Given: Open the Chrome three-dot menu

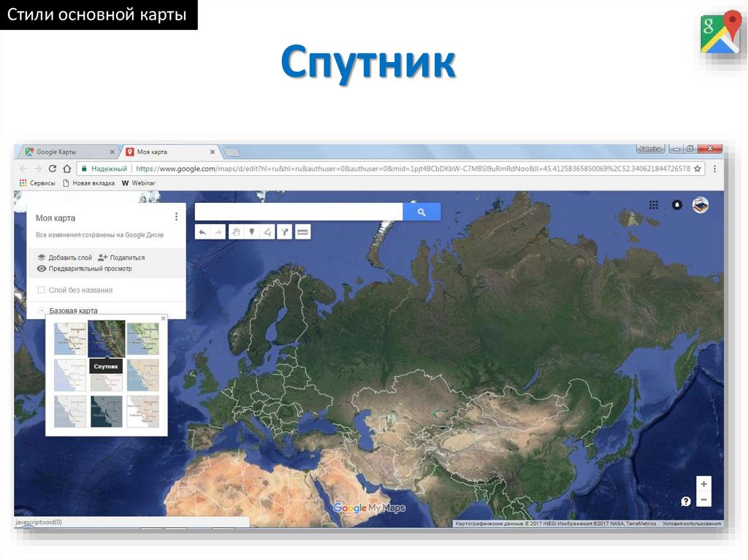Looking at the screenshot, I should [714, 169].
